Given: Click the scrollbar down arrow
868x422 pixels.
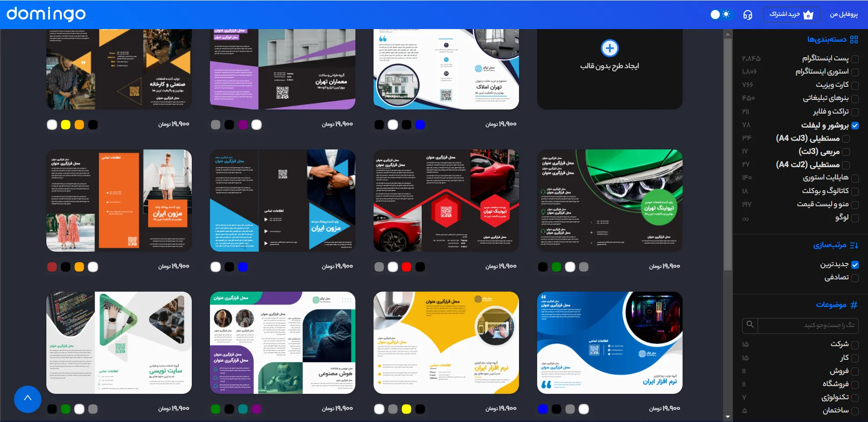Looking at the screenshot, I should pyautogui.click(x=728, y=417).
